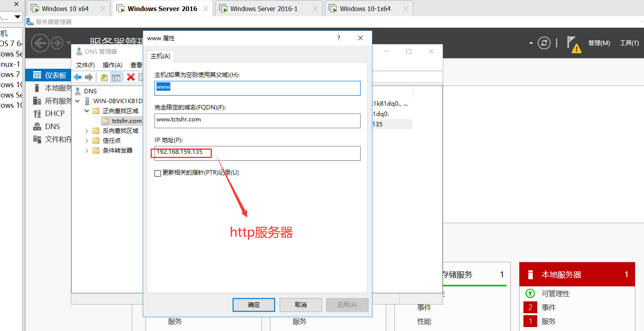Open 所有服务器 in Server Manager sidebar
This screenshot has height=331, width=644.
tap(49, 101)
